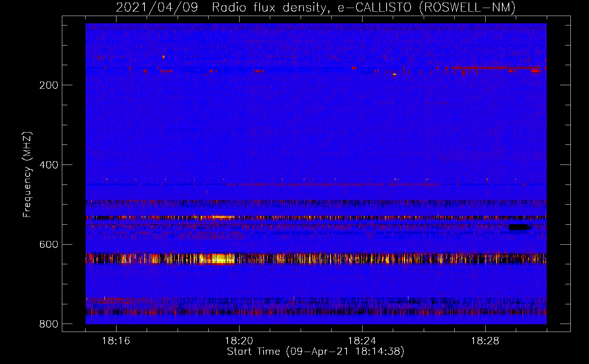Click the 800 frequency tick label
The image size is (589, 364).
(x=49, y=324)
